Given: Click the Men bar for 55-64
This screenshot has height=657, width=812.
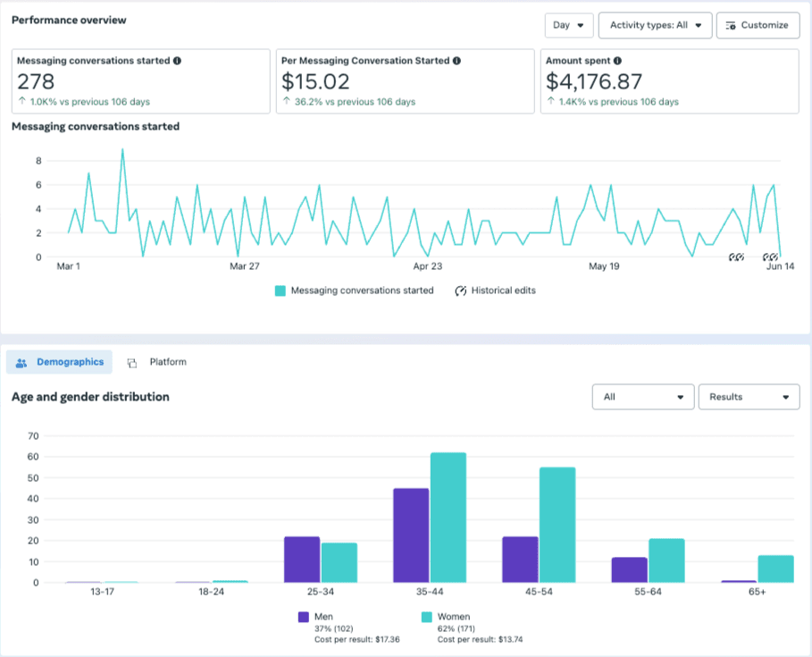Looking at the screenshot, I should point(630,570).
